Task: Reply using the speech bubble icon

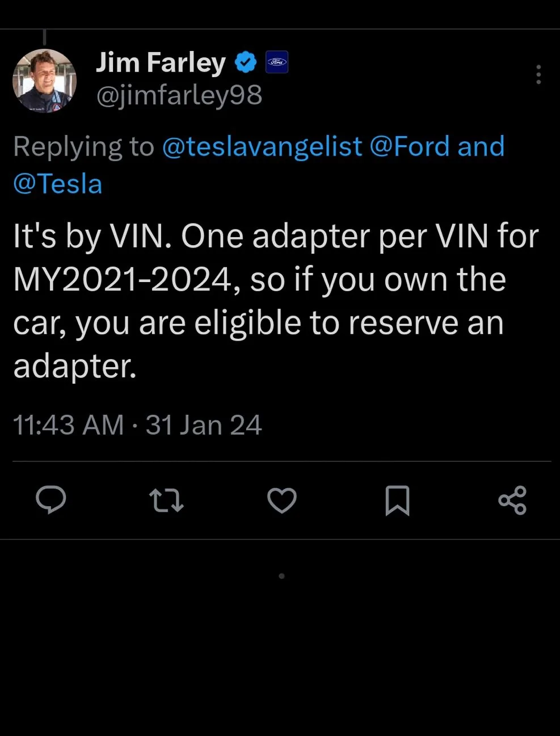Action: tap(51, 501)
